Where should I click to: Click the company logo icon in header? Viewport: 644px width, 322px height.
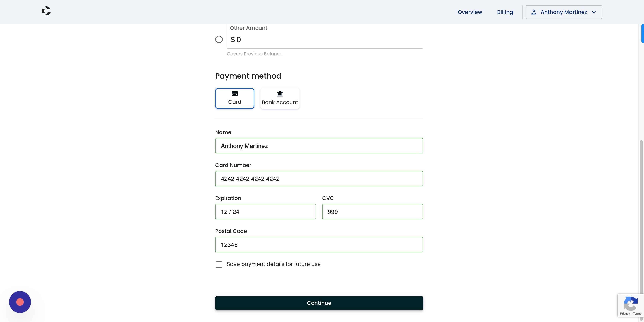46,11
